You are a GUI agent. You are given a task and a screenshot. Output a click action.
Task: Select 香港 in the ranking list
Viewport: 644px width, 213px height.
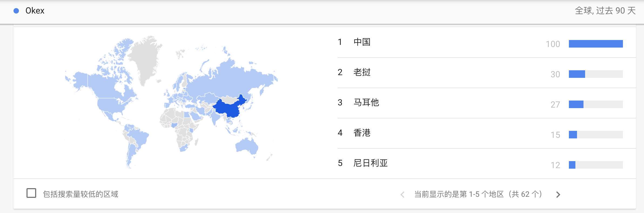point(362,133)
